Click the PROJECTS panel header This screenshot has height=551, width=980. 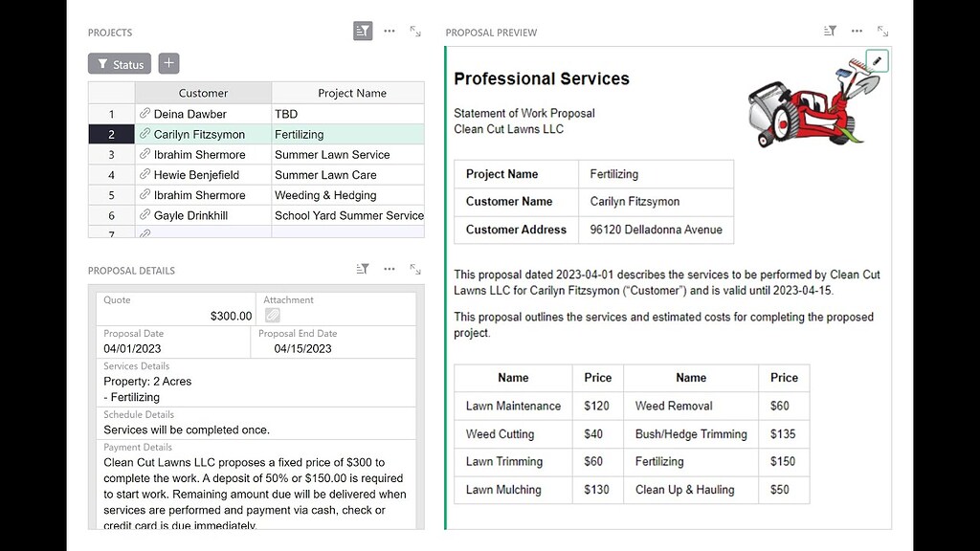[109, 32]
